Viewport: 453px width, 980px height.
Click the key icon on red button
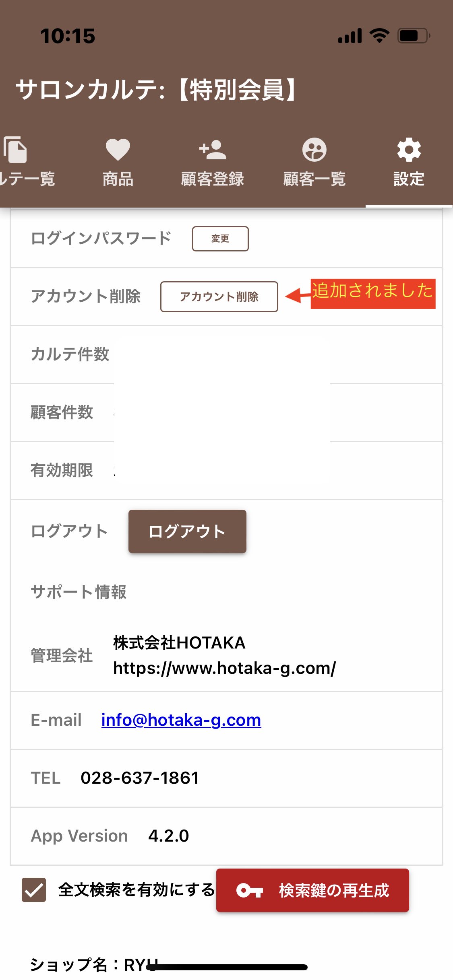click(250, 890)
